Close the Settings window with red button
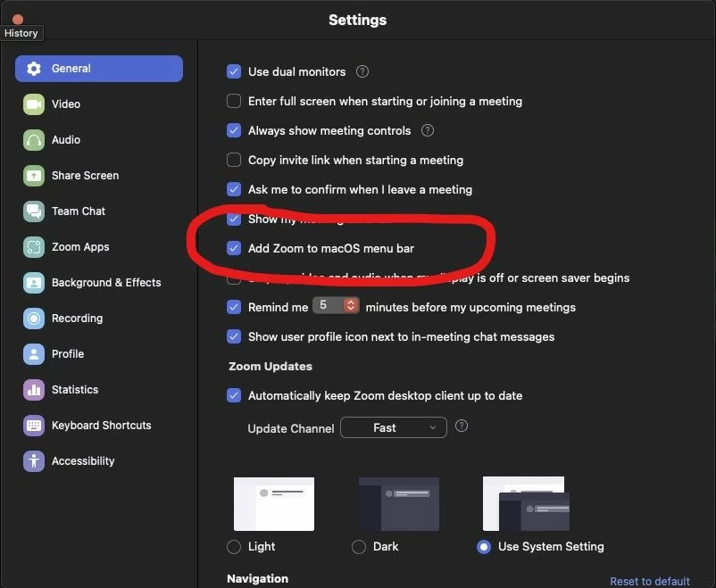 [18, 19]
